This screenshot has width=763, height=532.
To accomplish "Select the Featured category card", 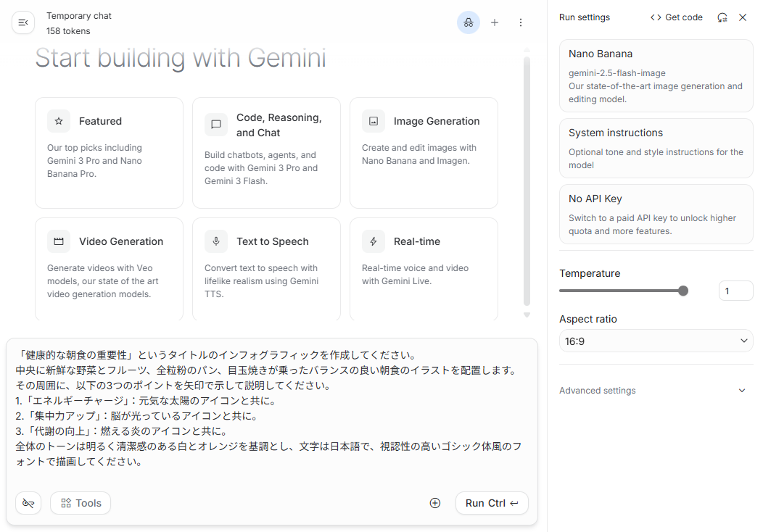I will pyautogui.click(x=109, y=152).
